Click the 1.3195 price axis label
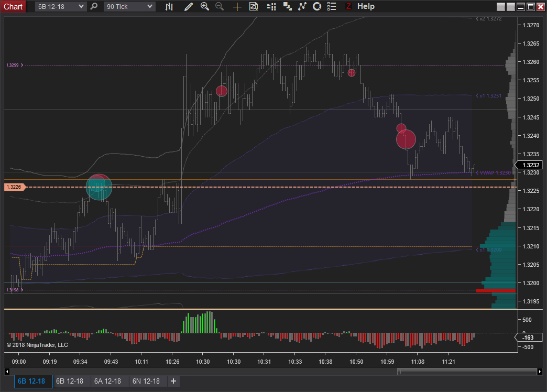Viewport: 547px width, 392px height. (531, 301)
